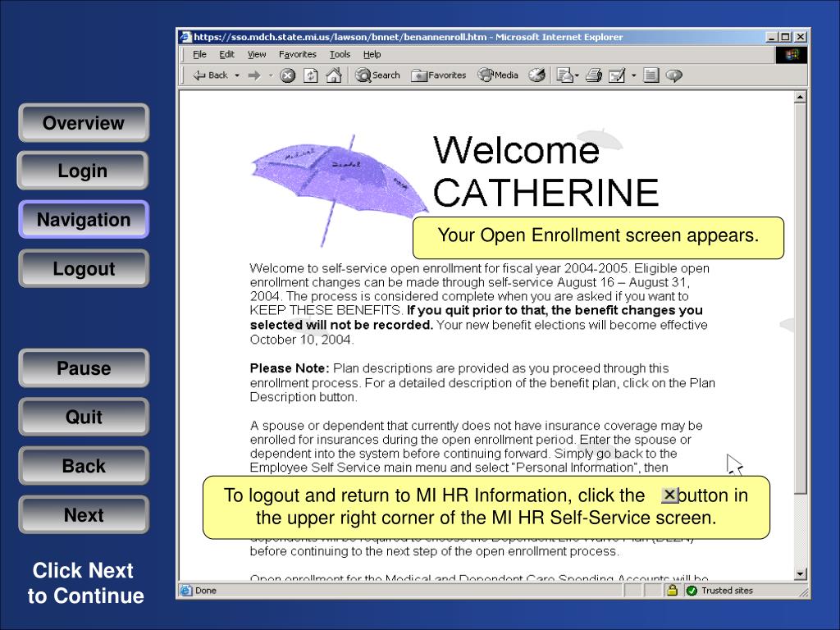The image size is (840, 630).
Task: Go to the Overview section button
Action: coord(84,123)
